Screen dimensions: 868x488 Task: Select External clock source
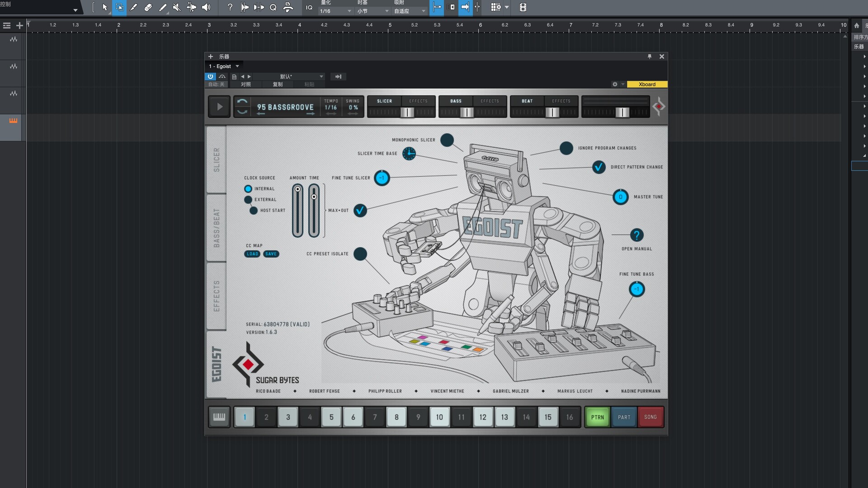coord(248,200)
